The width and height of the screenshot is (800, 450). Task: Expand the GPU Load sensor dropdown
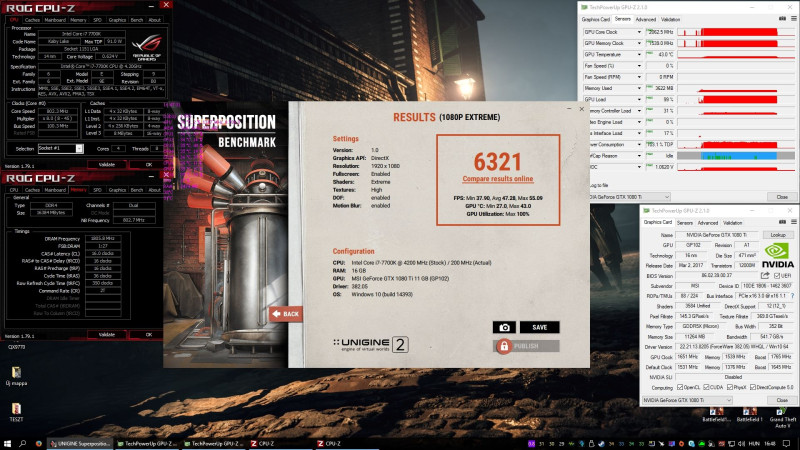(x=639, y=99)
